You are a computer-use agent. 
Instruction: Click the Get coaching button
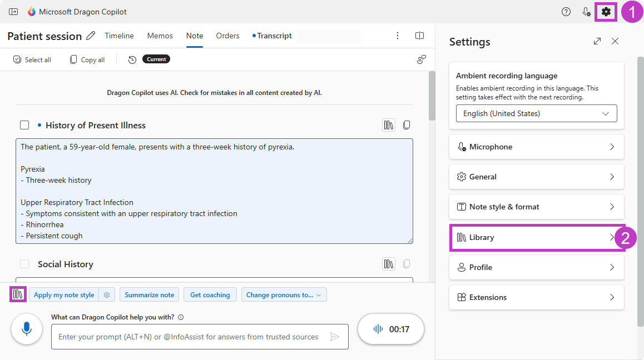210,294
